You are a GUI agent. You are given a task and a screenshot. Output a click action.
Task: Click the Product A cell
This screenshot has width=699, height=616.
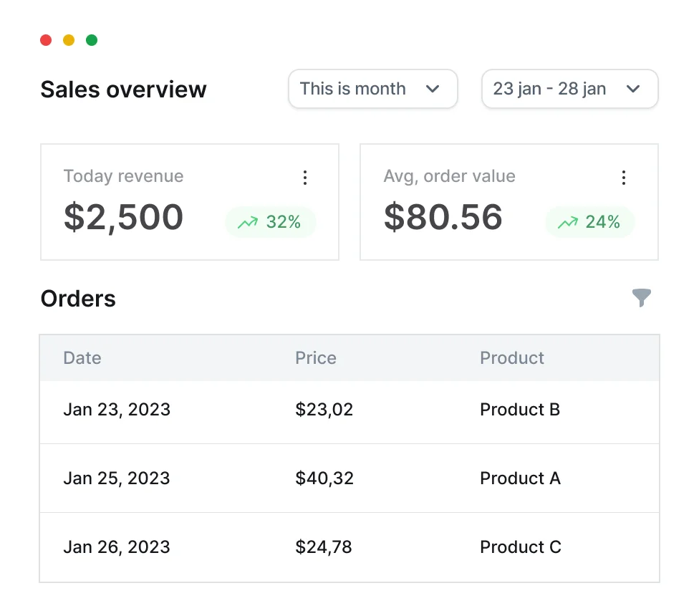pos(520,478)
